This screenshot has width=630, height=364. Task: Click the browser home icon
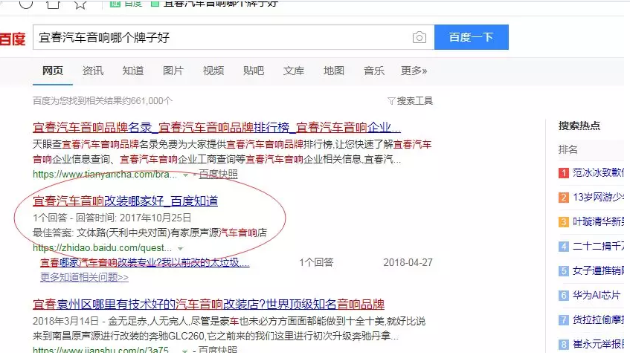(53, 4)
